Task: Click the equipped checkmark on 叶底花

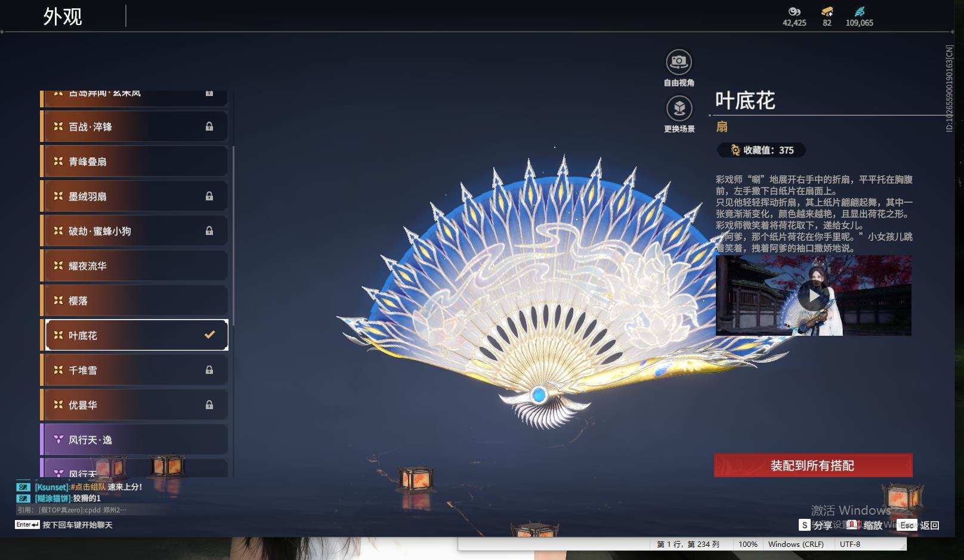Action: point(209,335)
